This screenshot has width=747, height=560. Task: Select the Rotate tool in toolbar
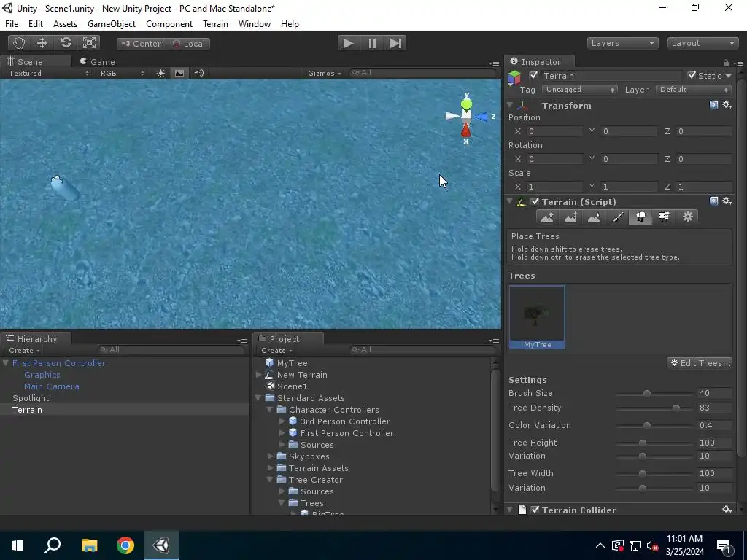66,43
